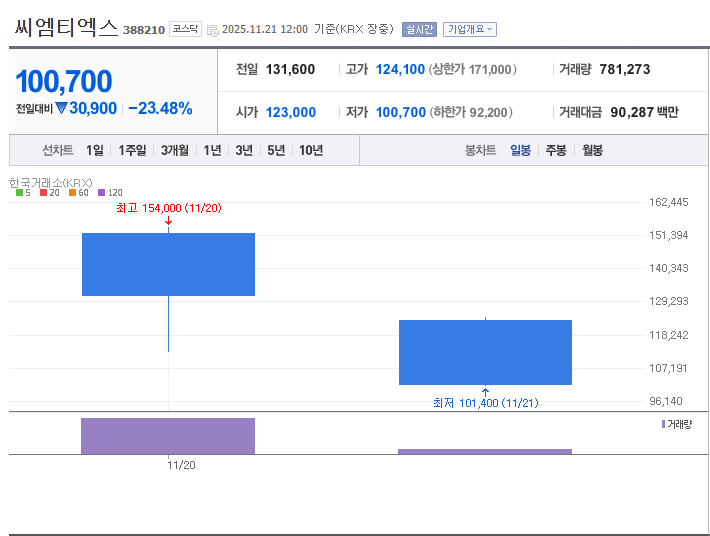
Task: Click the current price 100,700 in large text
Action: click(x=64, y=81)
